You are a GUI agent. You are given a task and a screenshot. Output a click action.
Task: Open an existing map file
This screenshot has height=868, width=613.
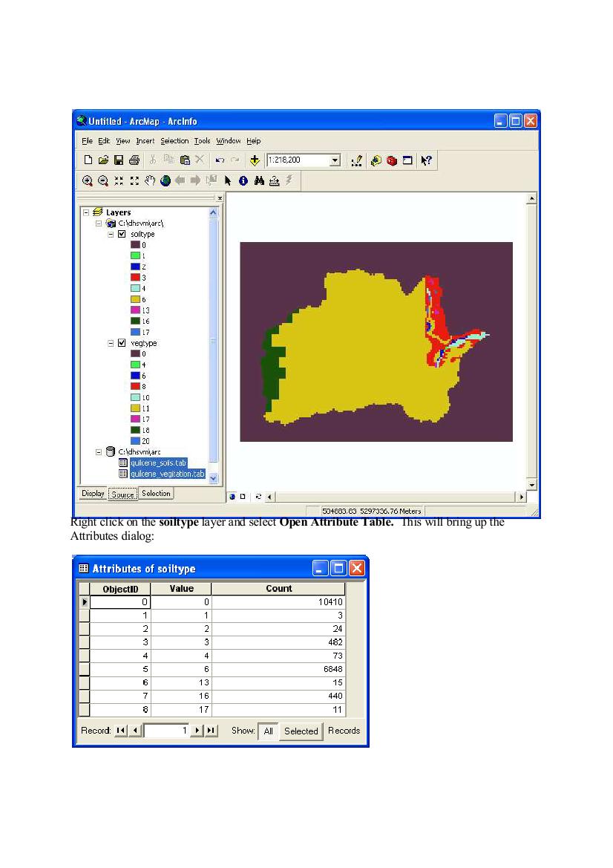tap(103, 160)
